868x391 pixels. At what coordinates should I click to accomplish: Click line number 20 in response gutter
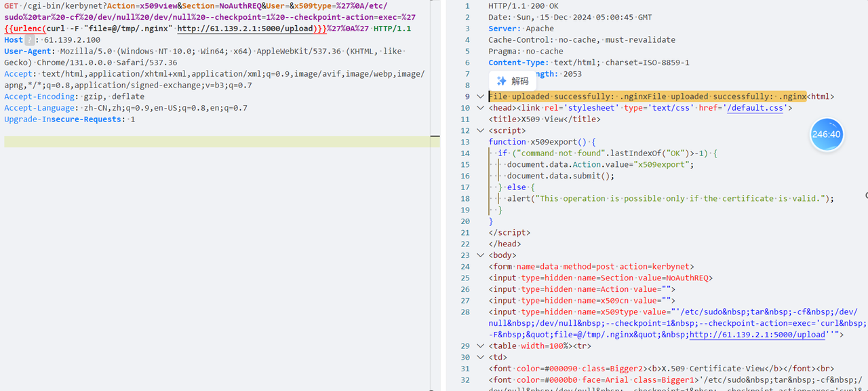pyautogui.click(x=465, y=221)
